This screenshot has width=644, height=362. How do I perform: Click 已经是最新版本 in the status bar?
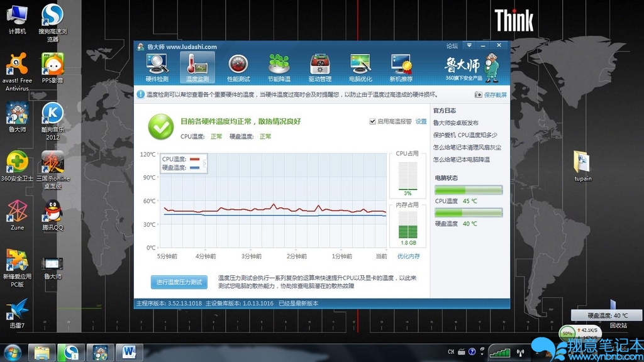pyautogui.click(x=298, y=304)
